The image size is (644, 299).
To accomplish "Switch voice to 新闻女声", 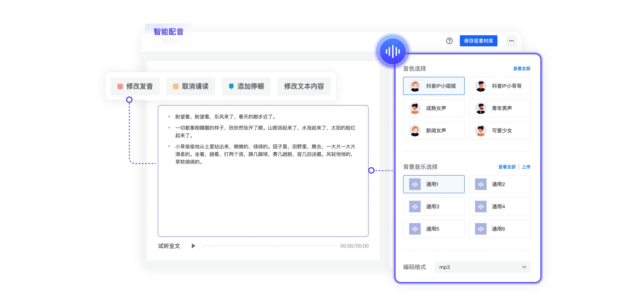I will click(x=434, y=131).
